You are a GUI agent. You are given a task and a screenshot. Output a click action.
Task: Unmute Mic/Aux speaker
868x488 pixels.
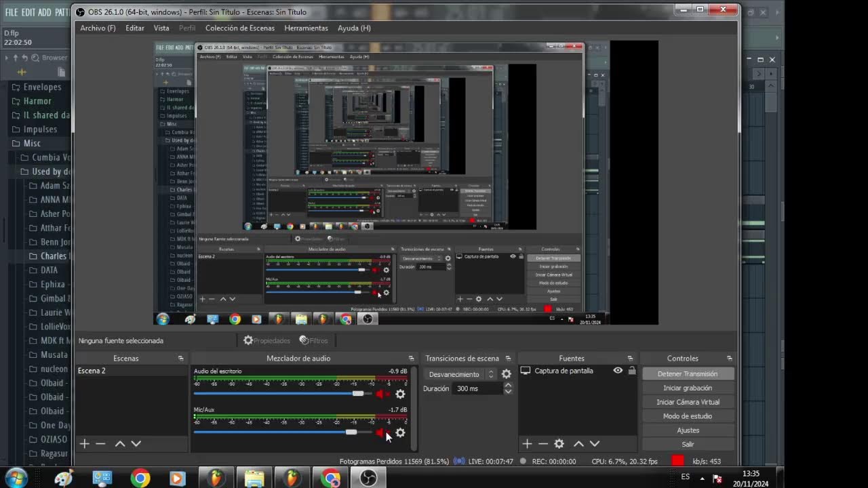coord(382,432)
